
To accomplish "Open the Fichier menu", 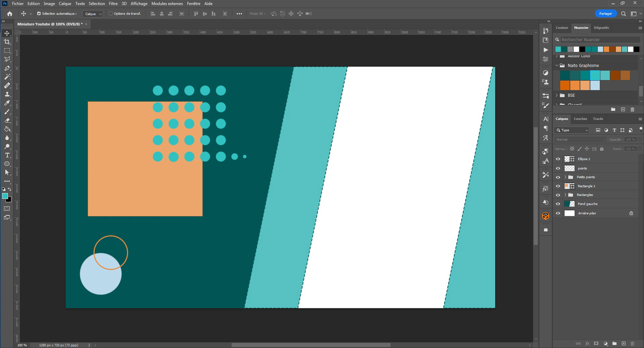I will (x=18, y=4).
